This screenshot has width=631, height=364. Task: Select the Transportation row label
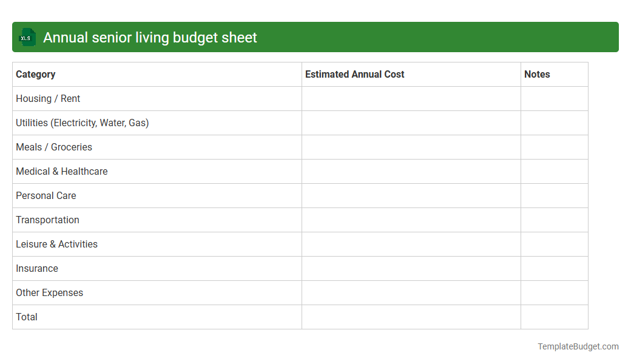(47, 220)
